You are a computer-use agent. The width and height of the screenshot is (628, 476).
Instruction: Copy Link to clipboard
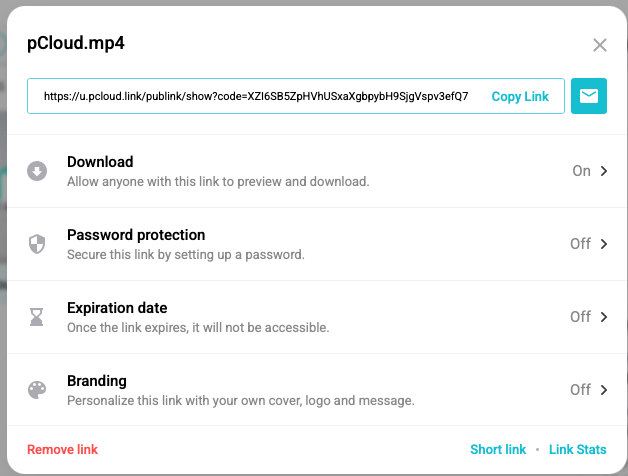(x=520, y=97)
